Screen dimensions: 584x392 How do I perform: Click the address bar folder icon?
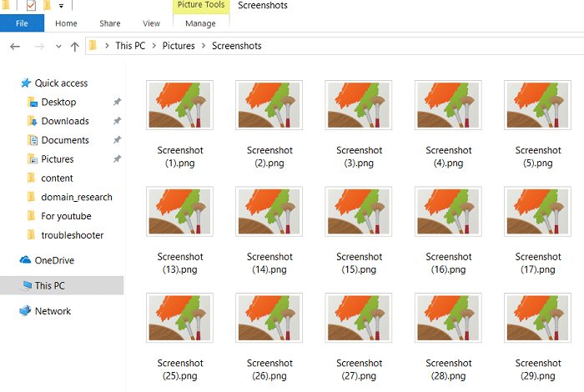93,45
